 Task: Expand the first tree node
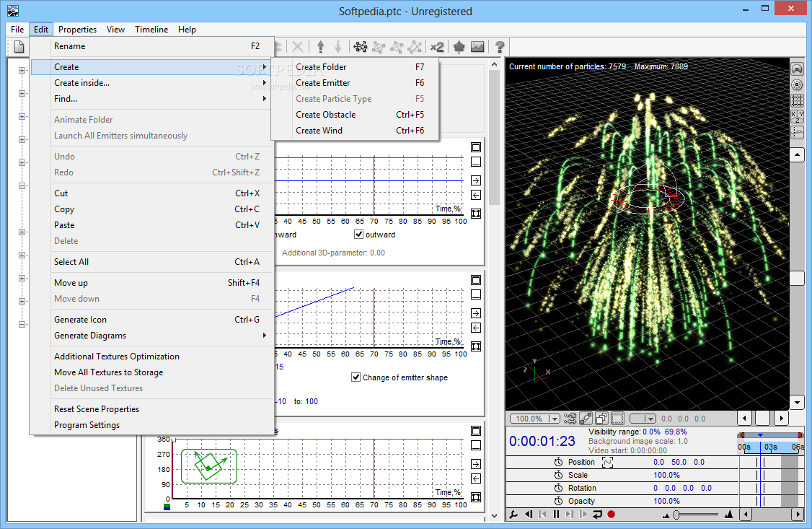pyautogui.click(x=22, y=71)
